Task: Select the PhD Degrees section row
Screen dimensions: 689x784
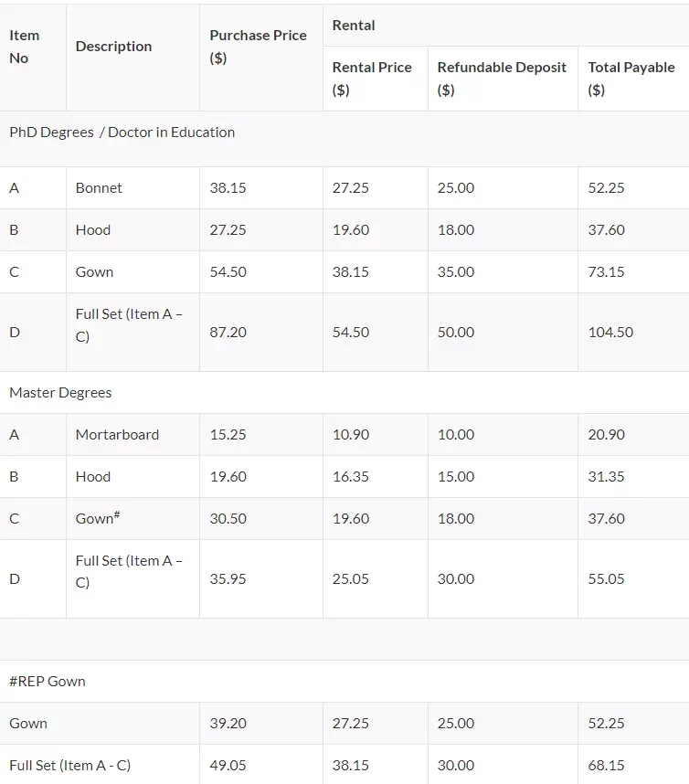Action: [344, 139]
